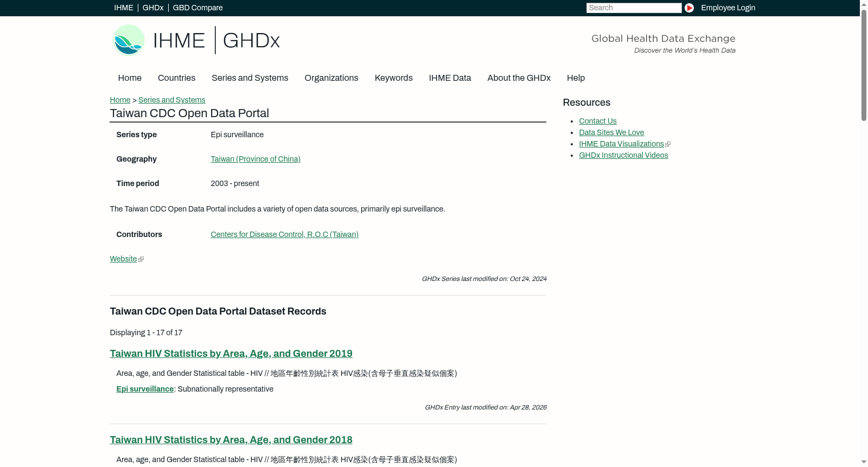Click 'Global Health Data Exchange' header text

pyautogui.click(x=663, y=39)
